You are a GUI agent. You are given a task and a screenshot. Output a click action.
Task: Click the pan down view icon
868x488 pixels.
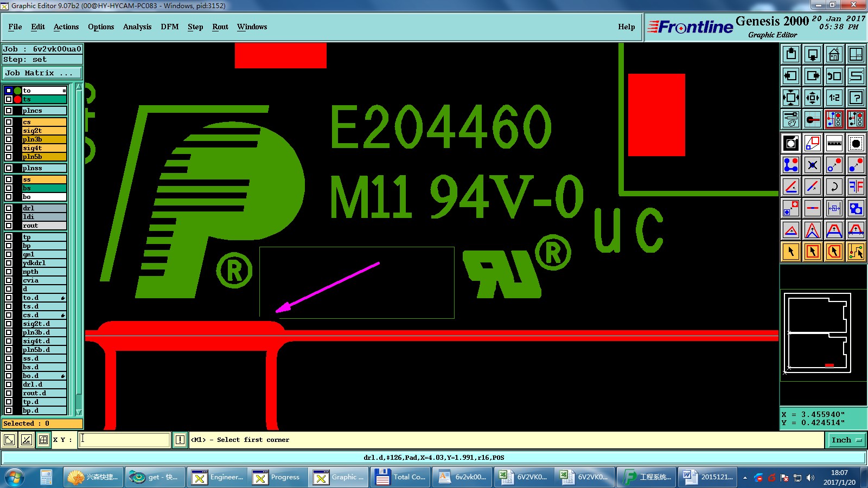pos(813,54)
